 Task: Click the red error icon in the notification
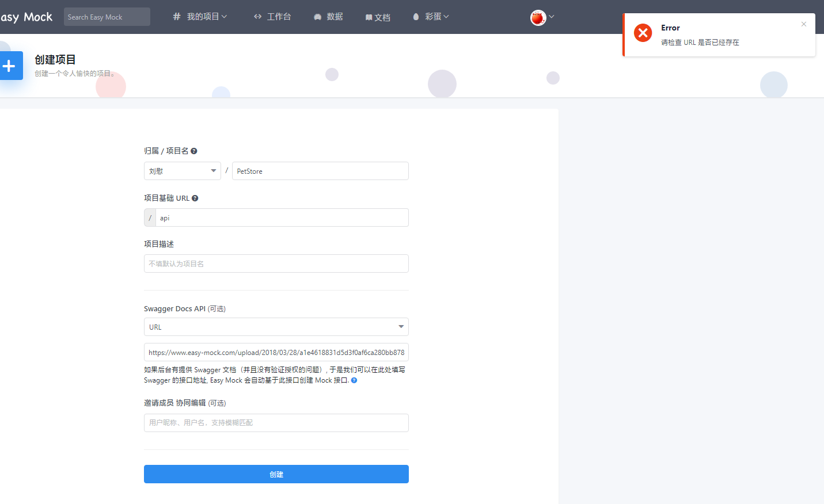pyautogui.click(x=643, y=33)
